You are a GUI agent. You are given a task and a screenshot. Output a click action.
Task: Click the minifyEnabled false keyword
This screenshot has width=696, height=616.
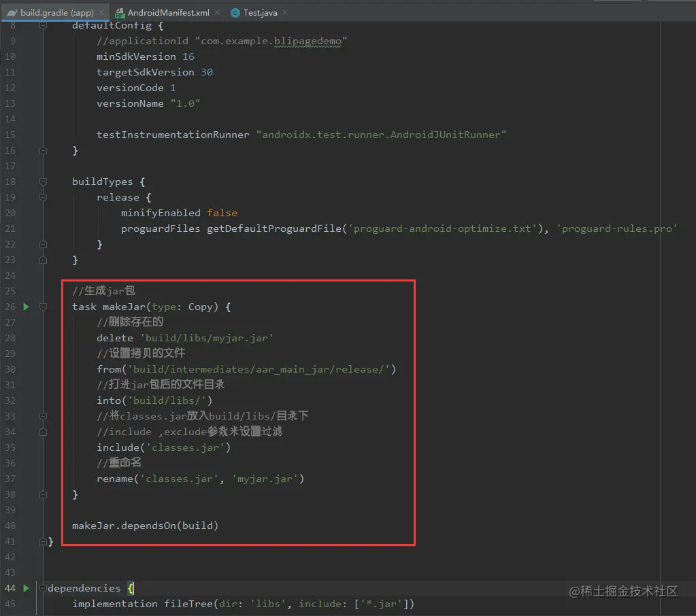[222, 213]
